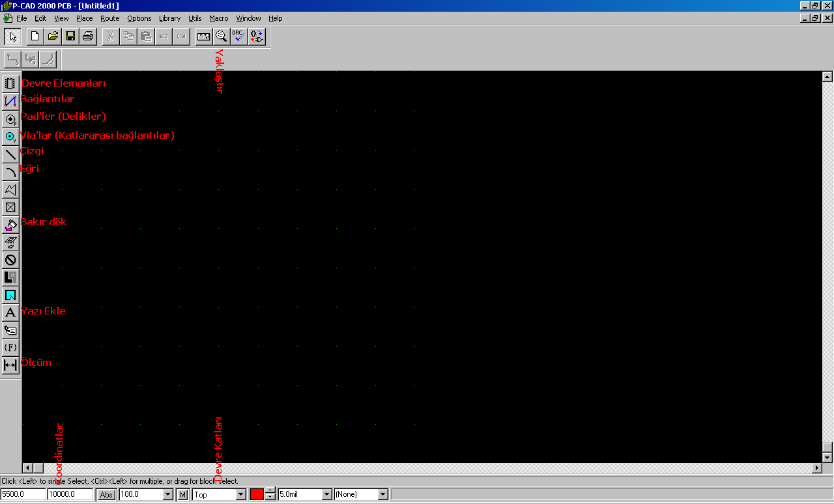Select the Place Text 'A' tool
The image size is (834, 504).
click(10, 313)
